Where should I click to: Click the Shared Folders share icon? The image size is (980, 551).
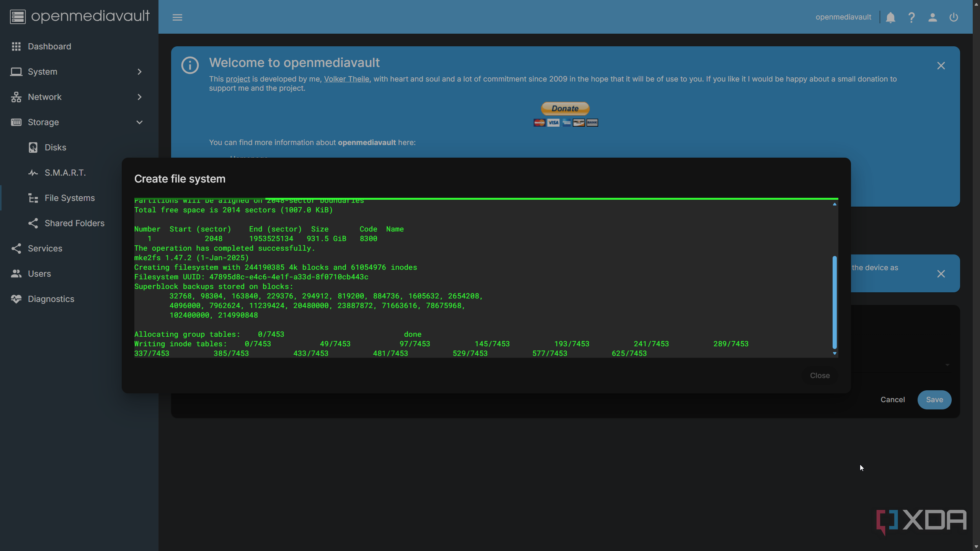click(33, 223)
